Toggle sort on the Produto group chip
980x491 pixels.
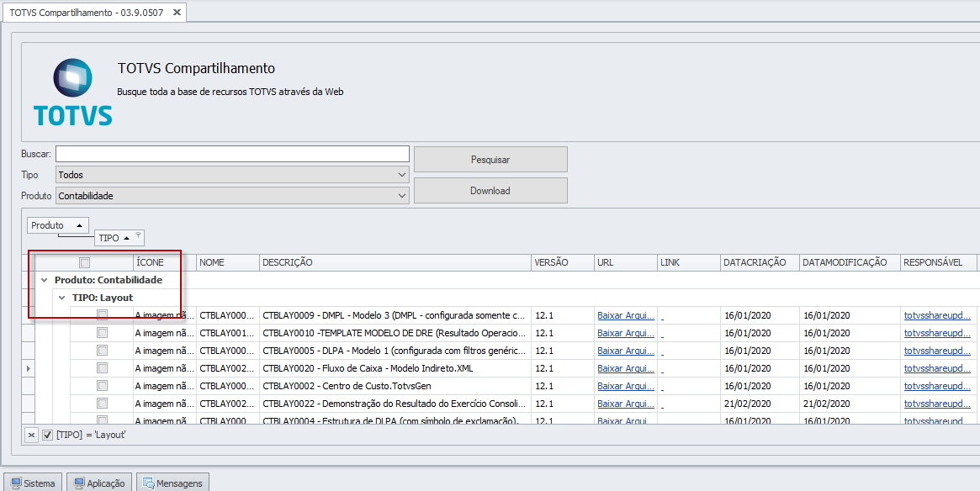57,225
